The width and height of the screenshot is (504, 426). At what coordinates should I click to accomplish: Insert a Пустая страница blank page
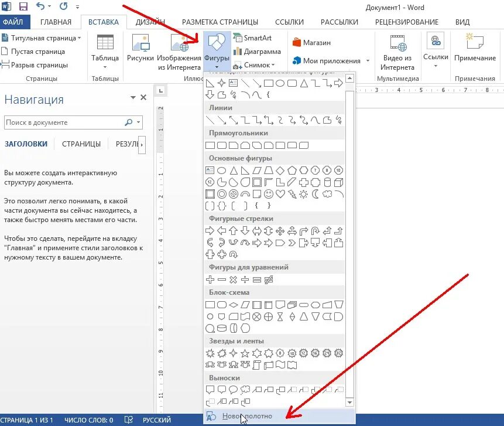[x=33, y=52]
